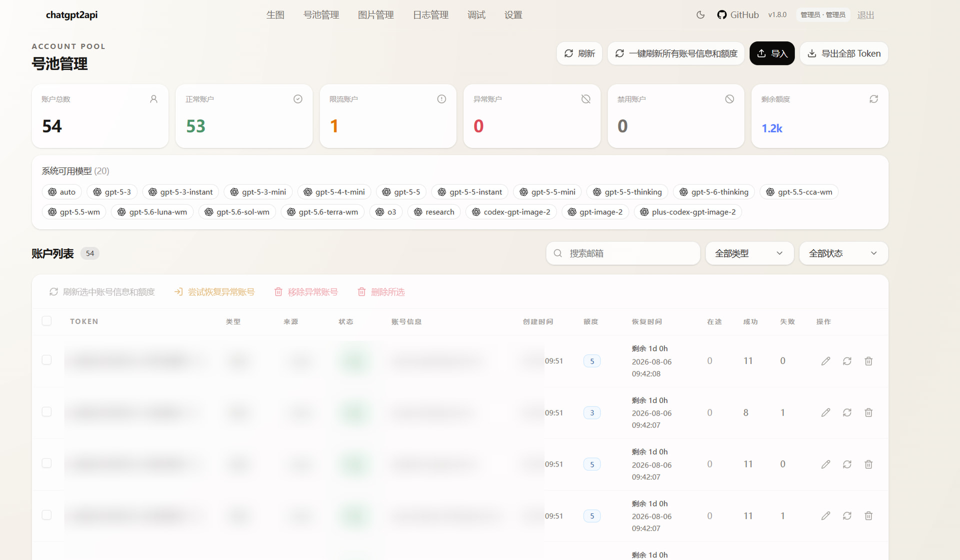Click refresh icon in fourth row

click(847, 515)
